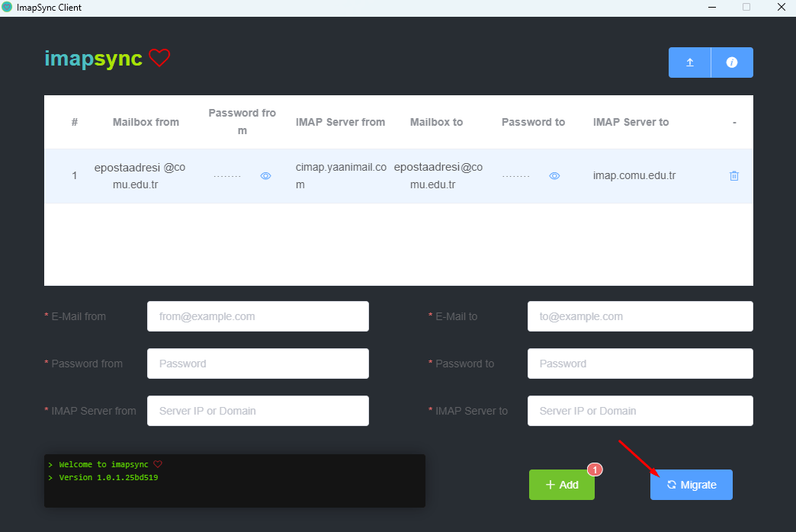Select the imap.comu.edu.tr server cell
The height and width of the screenshot is (532, 796).
click(634, 175)
